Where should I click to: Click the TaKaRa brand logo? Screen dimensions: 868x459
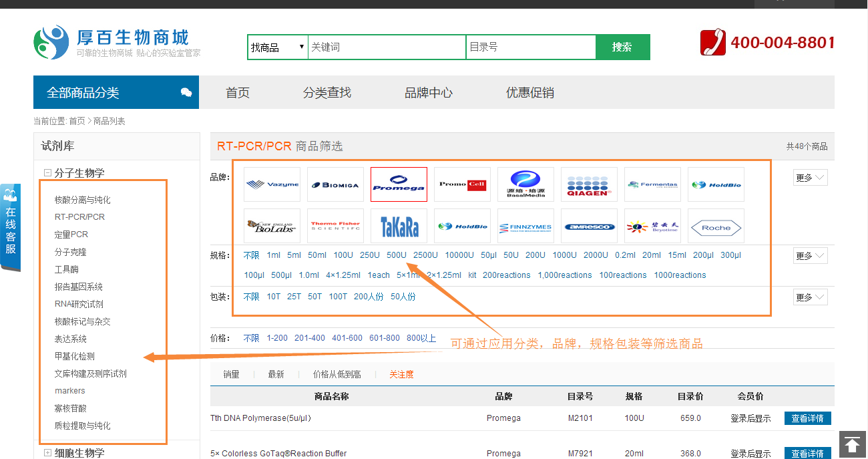click(399, 226)
